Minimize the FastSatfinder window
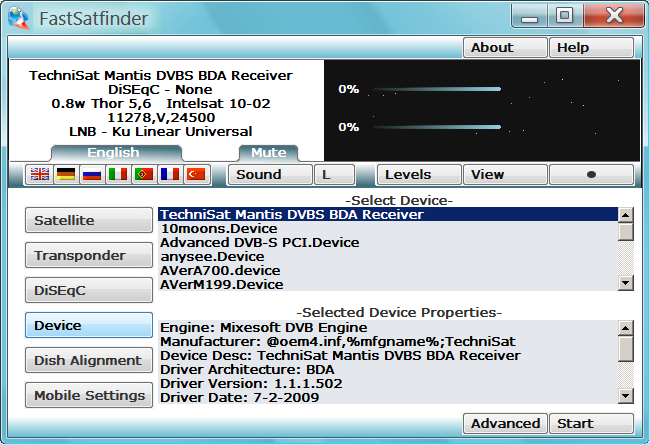The image size is (650, 445). click(x=530, y=17)
